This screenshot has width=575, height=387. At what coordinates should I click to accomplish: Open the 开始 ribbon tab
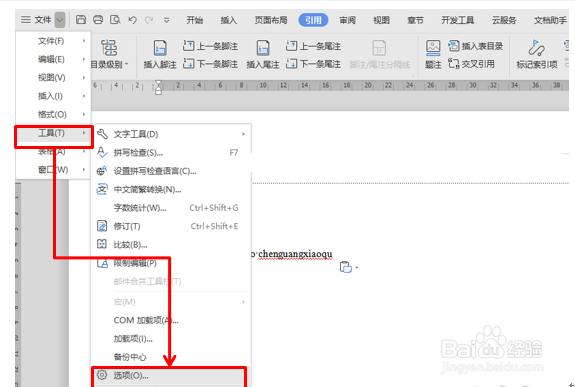[194, 20]
